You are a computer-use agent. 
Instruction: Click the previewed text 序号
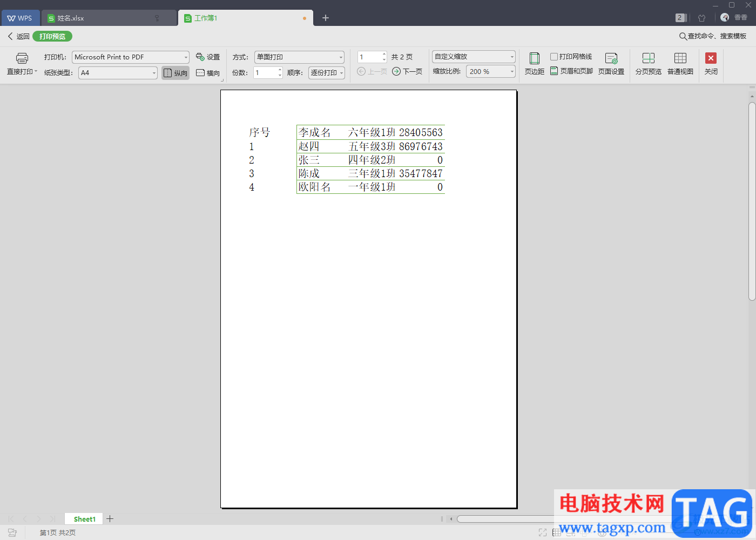(x=260, y=132)
